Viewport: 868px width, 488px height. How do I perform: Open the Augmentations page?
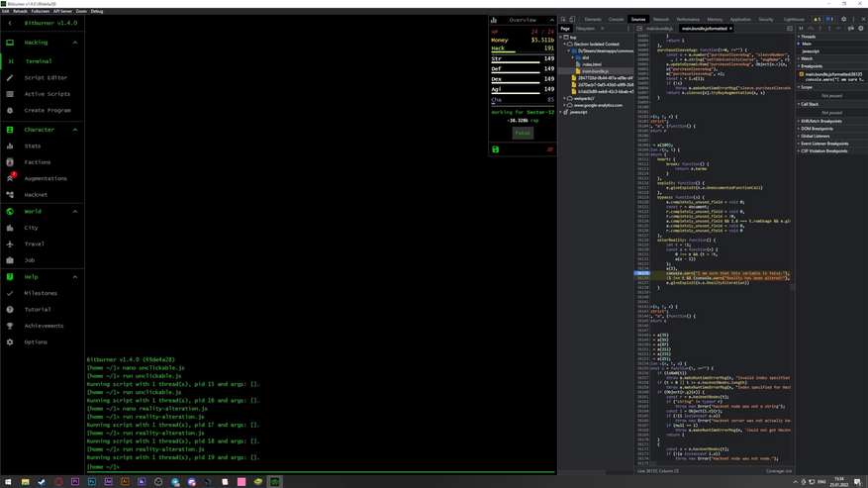pyautogui.click(x=46, y=178)
